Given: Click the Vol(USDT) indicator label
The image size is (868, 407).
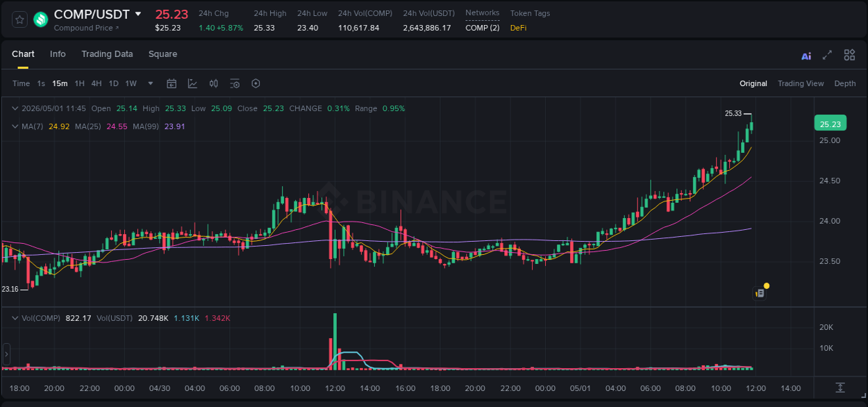Looking at the screenshot, I should click(x=116, y=318).
